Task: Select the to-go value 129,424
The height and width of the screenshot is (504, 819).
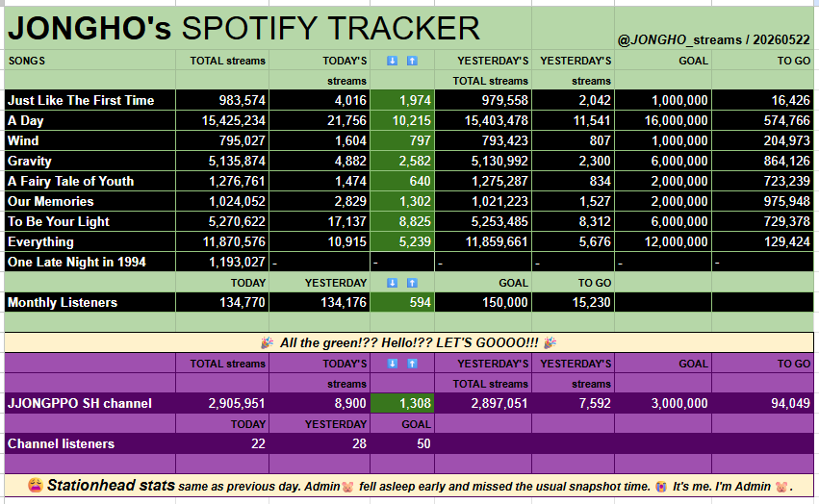Action: pyautogui.click(x=762, y=241)
